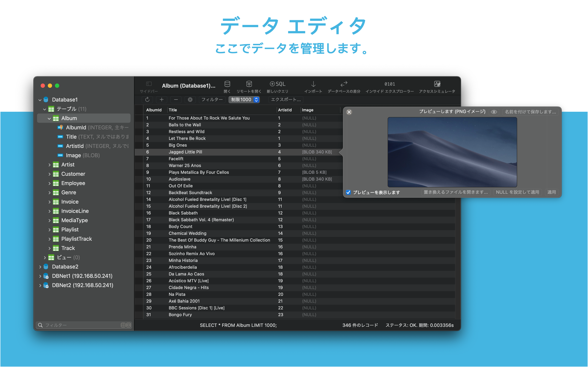Click the Import arrow icon

(313, 84)
